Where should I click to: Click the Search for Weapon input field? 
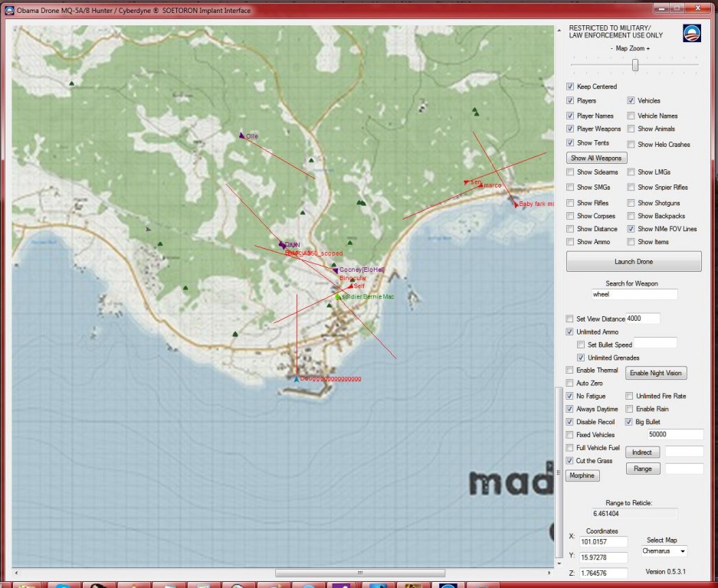(x=634, y=294)
